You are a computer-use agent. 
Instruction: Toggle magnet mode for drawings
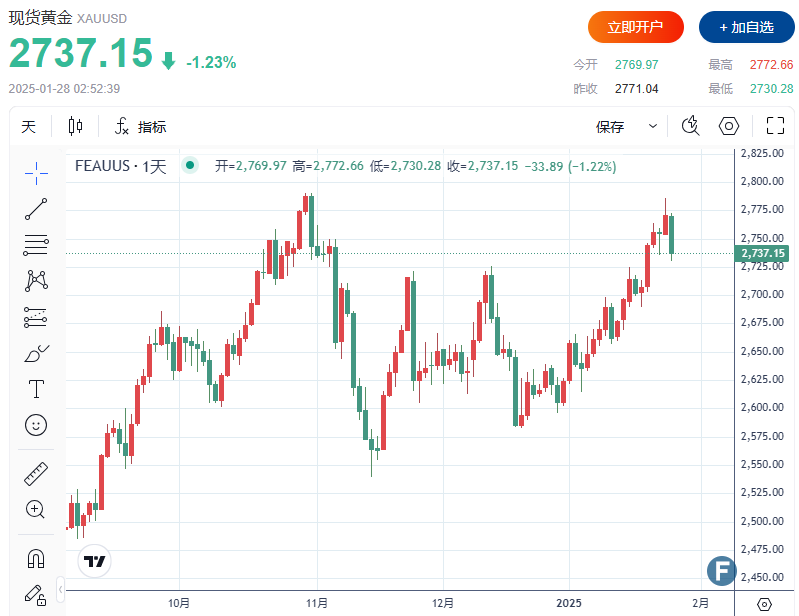tap(36, 558)
